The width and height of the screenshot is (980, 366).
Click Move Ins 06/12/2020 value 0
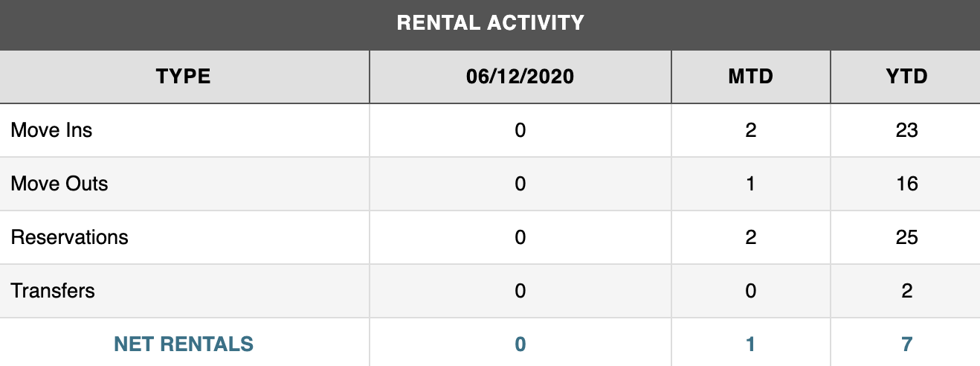coord(520,130)
